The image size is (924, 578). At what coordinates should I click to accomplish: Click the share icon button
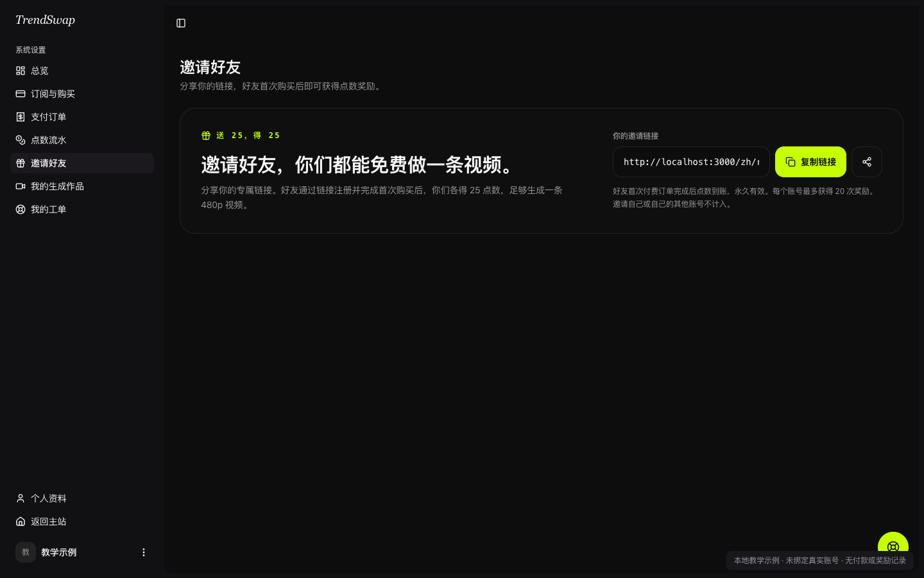click(867, 162)
